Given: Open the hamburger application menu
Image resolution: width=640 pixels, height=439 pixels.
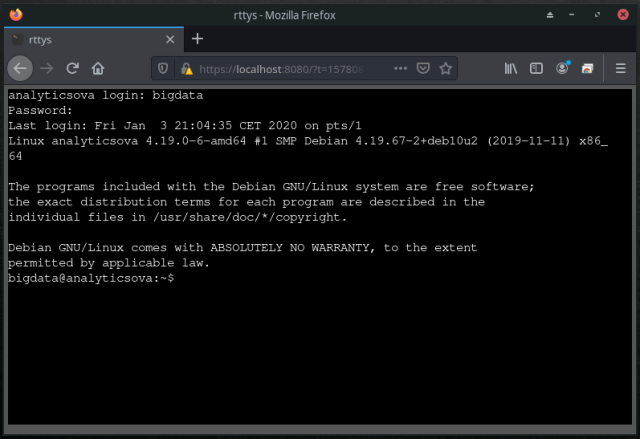Looking at the screenshot, I should pos(620,69).
